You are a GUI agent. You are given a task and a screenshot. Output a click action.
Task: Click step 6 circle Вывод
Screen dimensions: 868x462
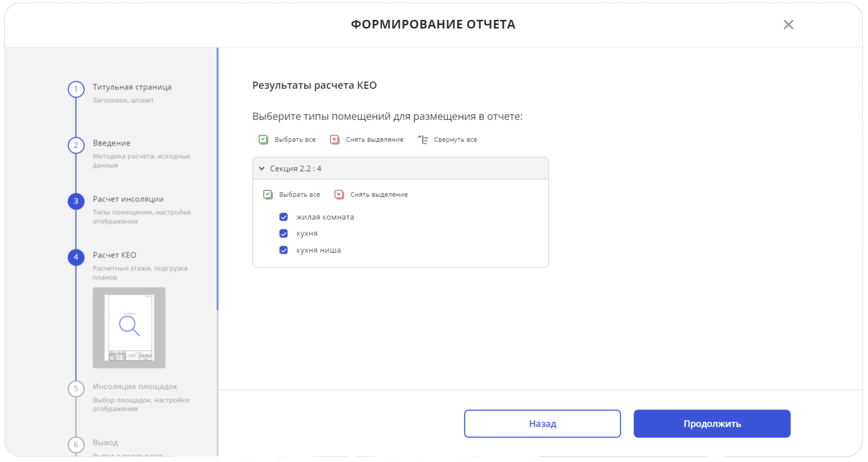coord(76,445)
